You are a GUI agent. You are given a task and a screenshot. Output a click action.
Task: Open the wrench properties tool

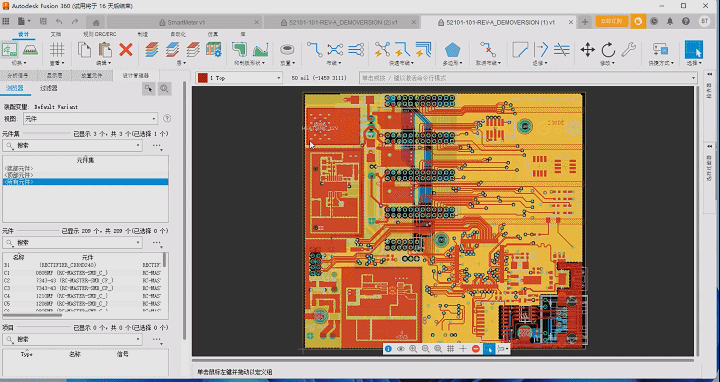coord(628,49)
